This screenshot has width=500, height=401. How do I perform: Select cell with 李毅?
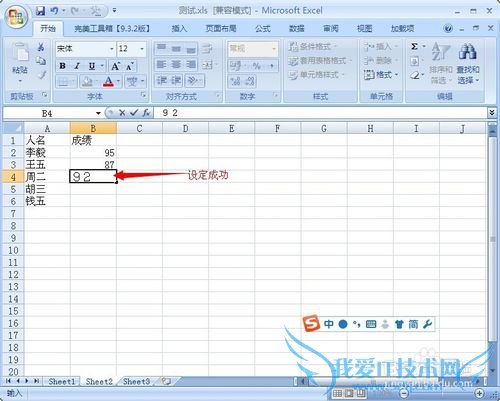coord(47,153)
